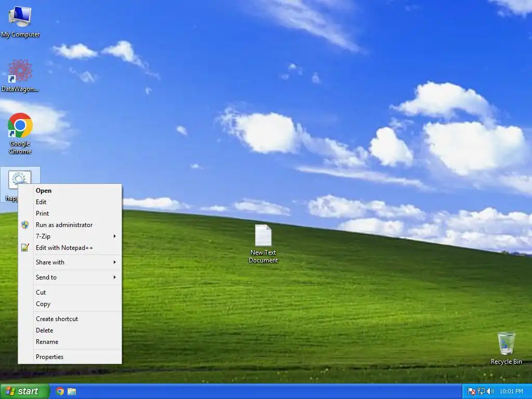Viewport: 532px width, 399px height.
Task: Open the Share with submenu entry
Action: tap(70, 262)
